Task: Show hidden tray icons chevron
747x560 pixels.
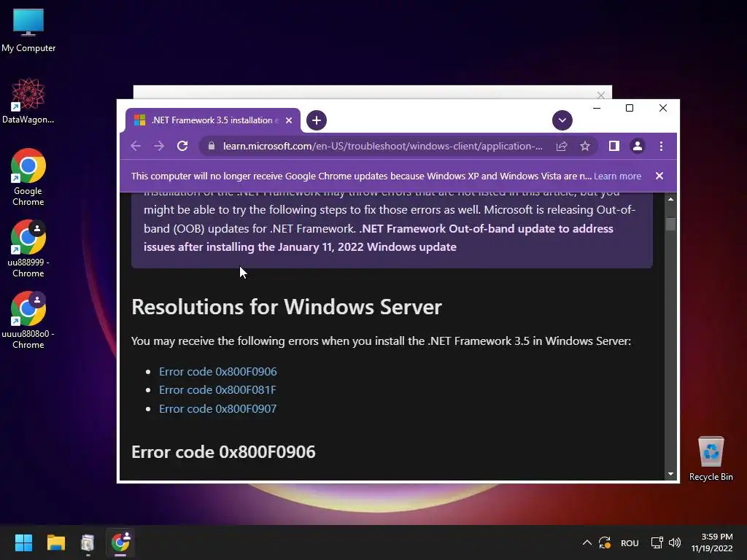Action: click(x=587, y=542)
